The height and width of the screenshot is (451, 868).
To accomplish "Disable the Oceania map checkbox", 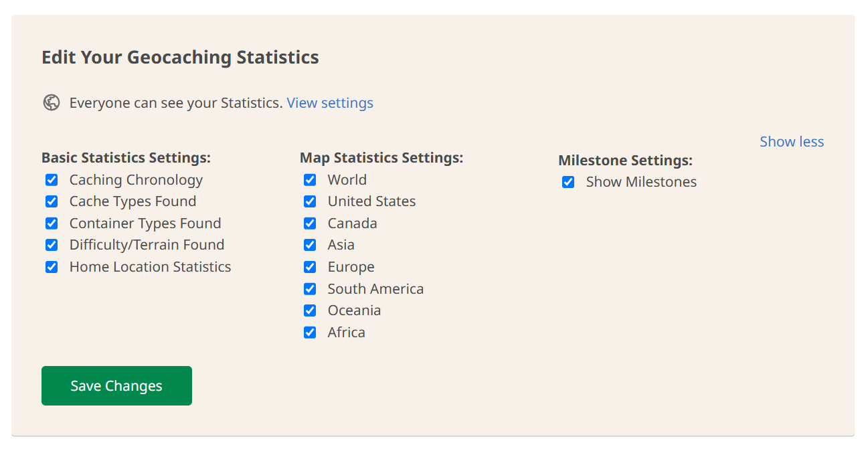I will click(x=310, y=310).
